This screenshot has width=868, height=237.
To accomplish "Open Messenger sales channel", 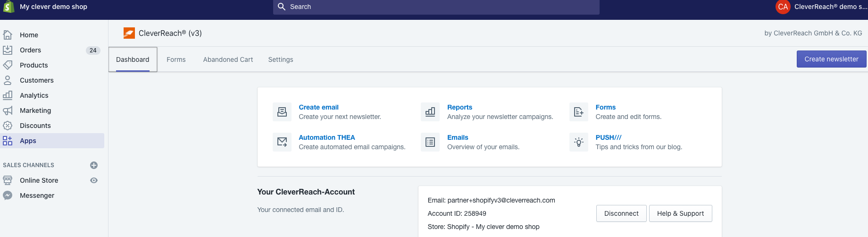I will tap(37, 195).
